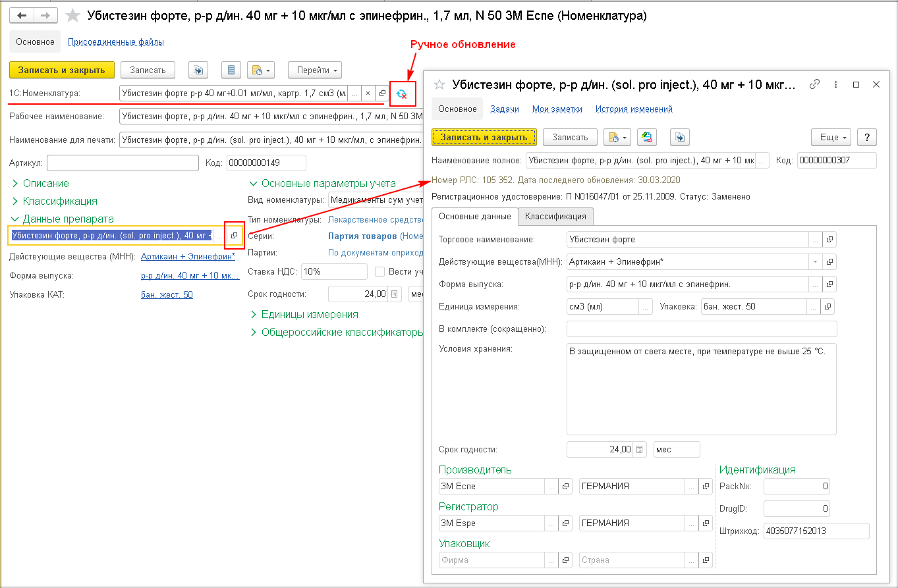
Task: Toggle the Вести учет checkbox next to Ставка НДС
Action: click(379, 271)
